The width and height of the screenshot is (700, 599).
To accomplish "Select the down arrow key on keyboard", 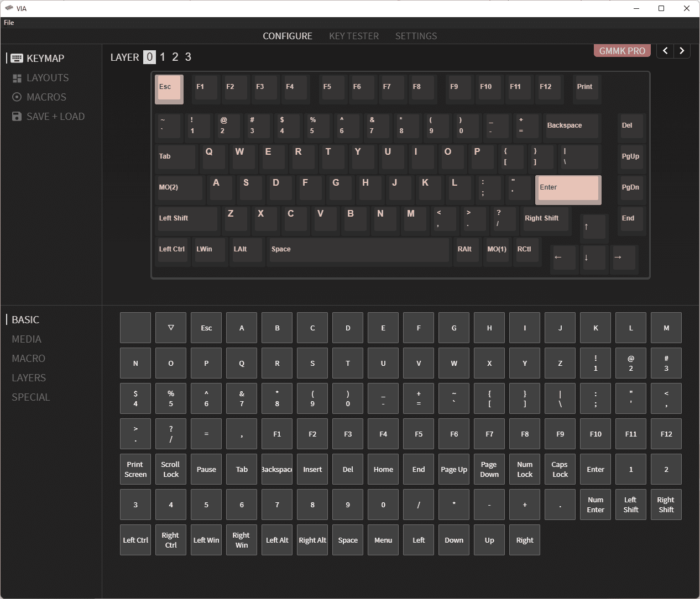I will coord(594,258).
